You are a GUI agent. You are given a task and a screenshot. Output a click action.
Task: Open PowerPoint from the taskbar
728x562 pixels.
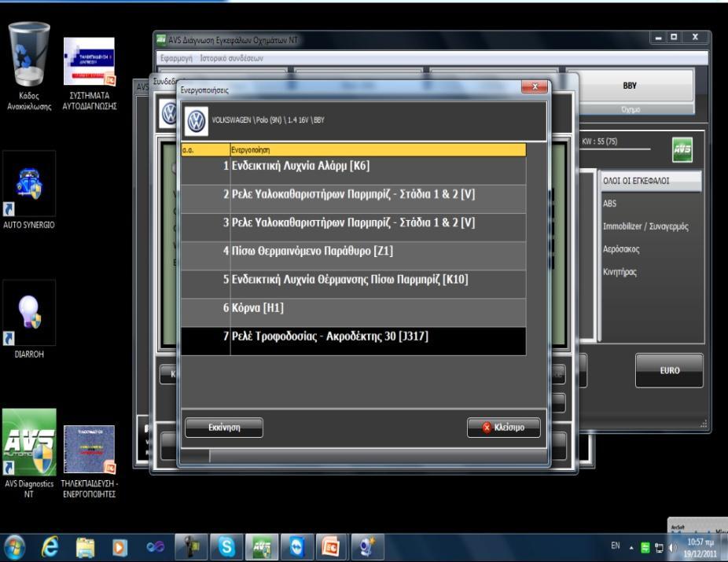333,547
